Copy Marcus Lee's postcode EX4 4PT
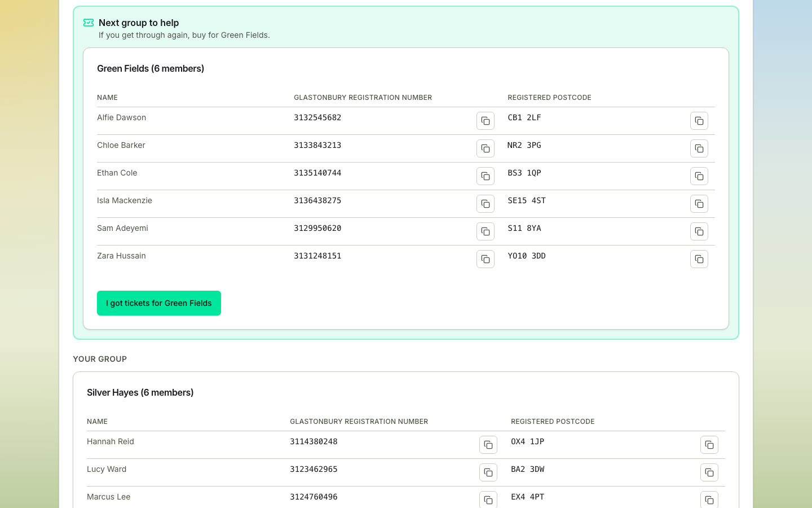 [709, 500]
